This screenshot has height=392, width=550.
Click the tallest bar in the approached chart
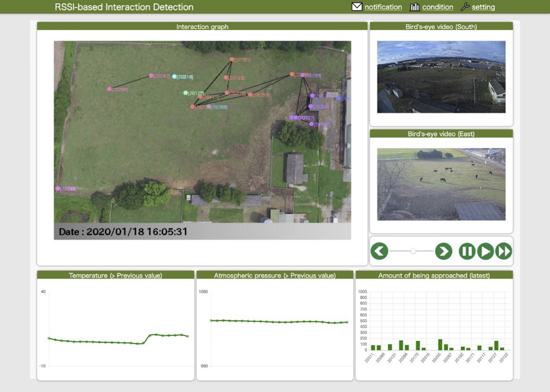point(440,345)
